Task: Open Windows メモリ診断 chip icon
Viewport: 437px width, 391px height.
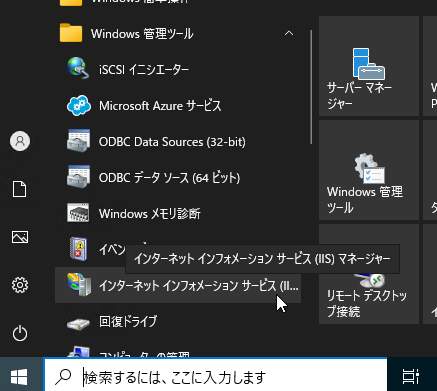Action: (78, 213)
